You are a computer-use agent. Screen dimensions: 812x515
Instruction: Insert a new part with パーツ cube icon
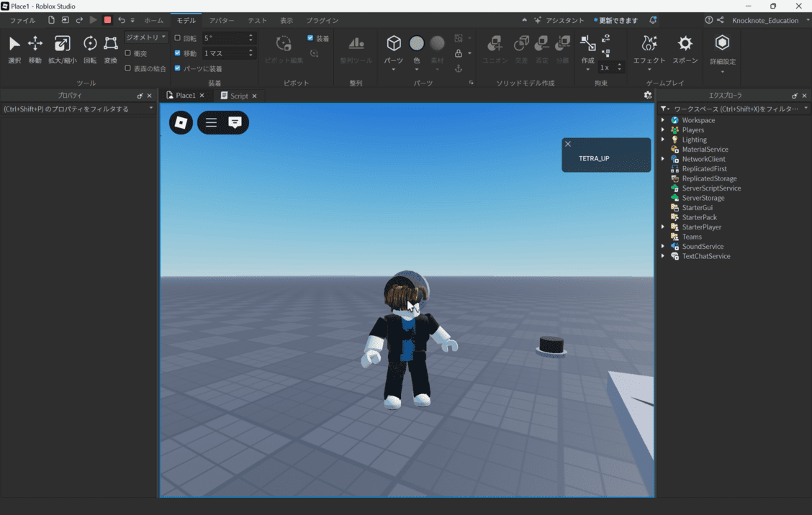point(394,43)
